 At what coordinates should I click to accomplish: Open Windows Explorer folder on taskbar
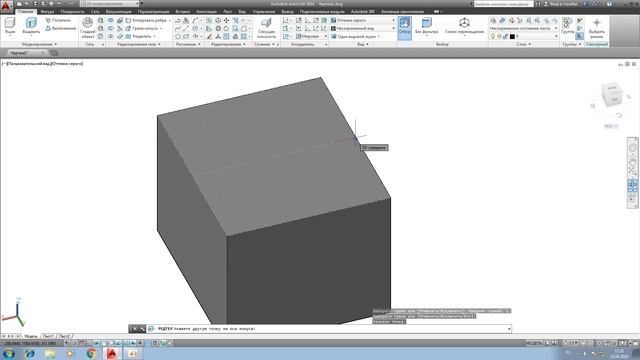tap(50, 353)
